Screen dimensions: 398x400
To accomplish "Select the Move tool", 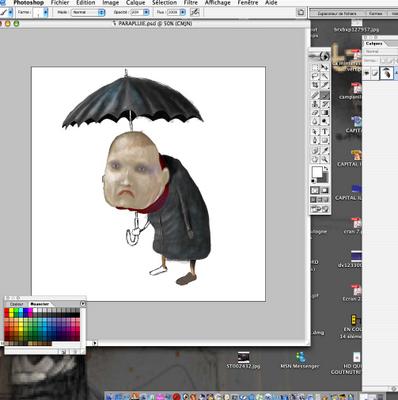I will (x=325, y=67).
